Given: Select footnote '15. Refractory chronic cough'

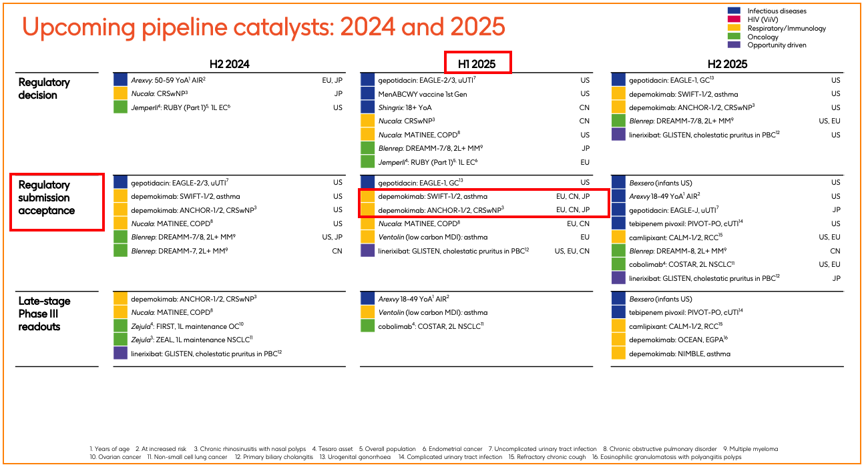Looking at the screenshot, I should [x=548, y=457].
